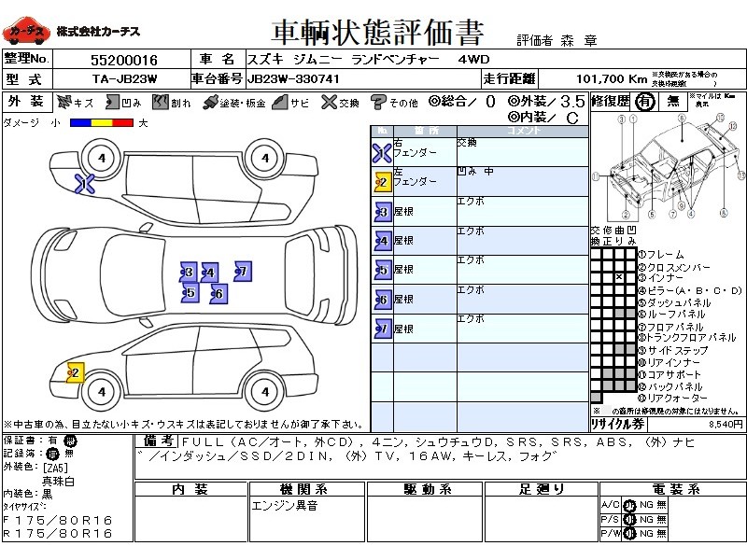
Task: Click the 交換 replacement legend icon
Action: [328, 102]
